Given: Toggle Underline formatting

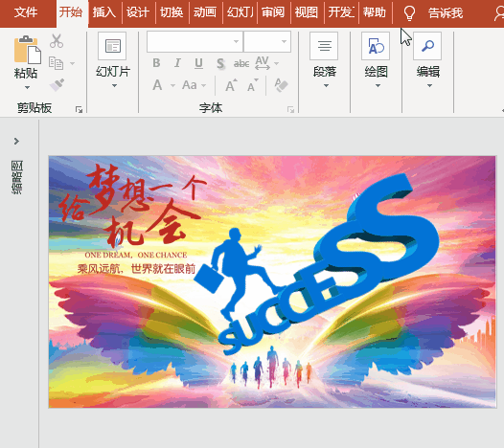Looking at the screenshot, I should [198, 63].
